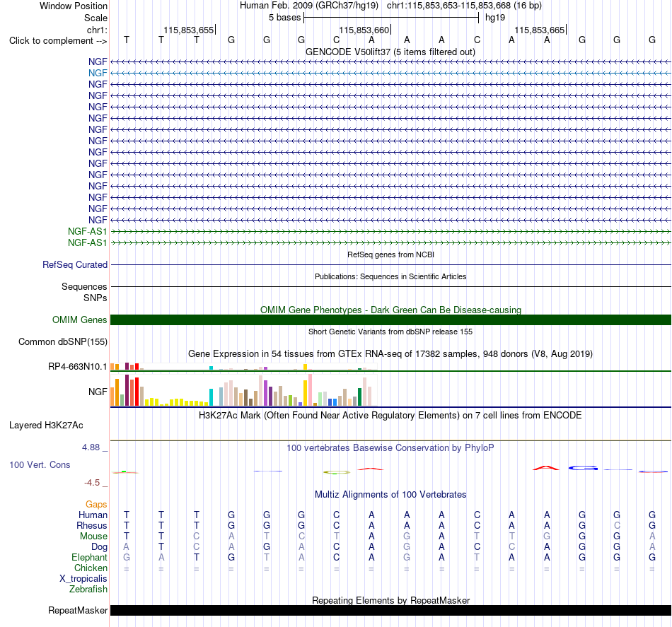Click the 'RepeatMasker' track label
This screenshot has width=672, height=627.
[78, 610]
